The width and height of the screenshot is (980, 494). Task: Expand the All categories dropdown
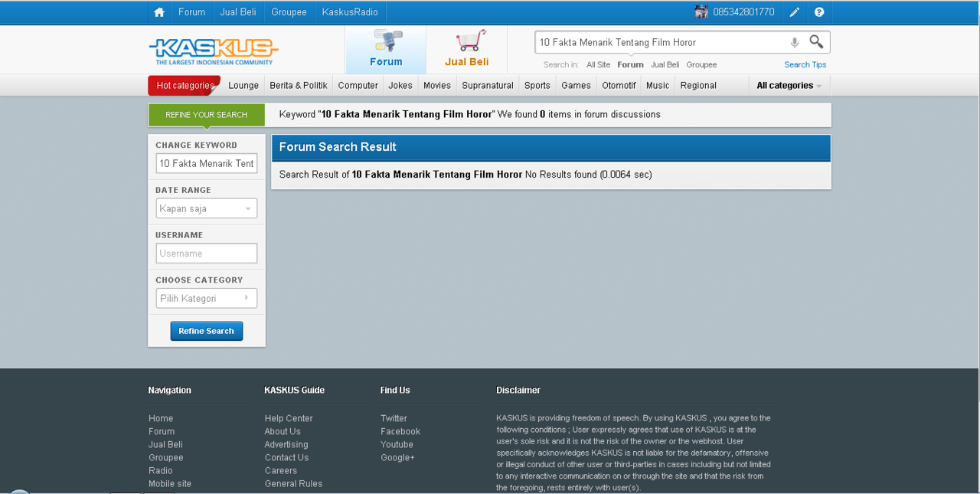[789, 86]
